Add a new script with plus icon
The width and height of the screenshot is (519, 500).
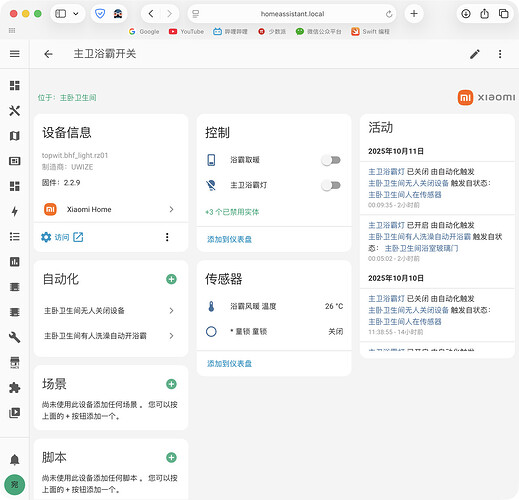pyautogui.click(x=171, y=457)
